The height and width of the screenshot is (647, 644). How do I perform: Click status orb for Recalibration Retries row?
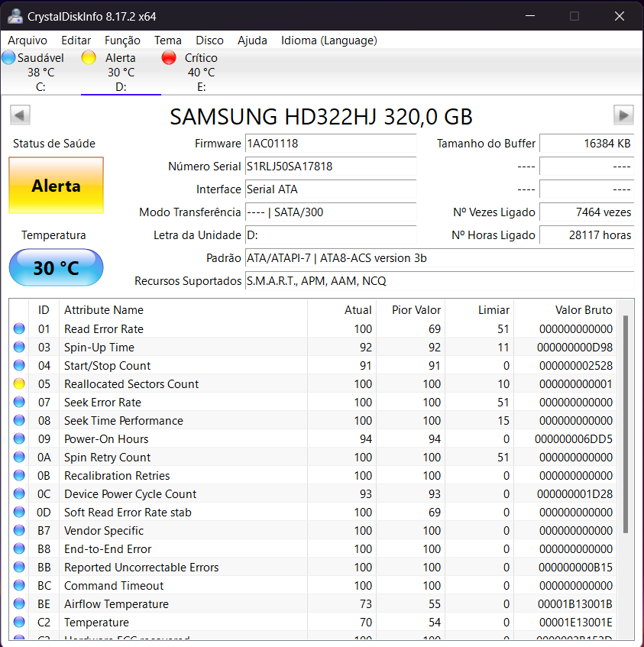[x=19, y=475]
